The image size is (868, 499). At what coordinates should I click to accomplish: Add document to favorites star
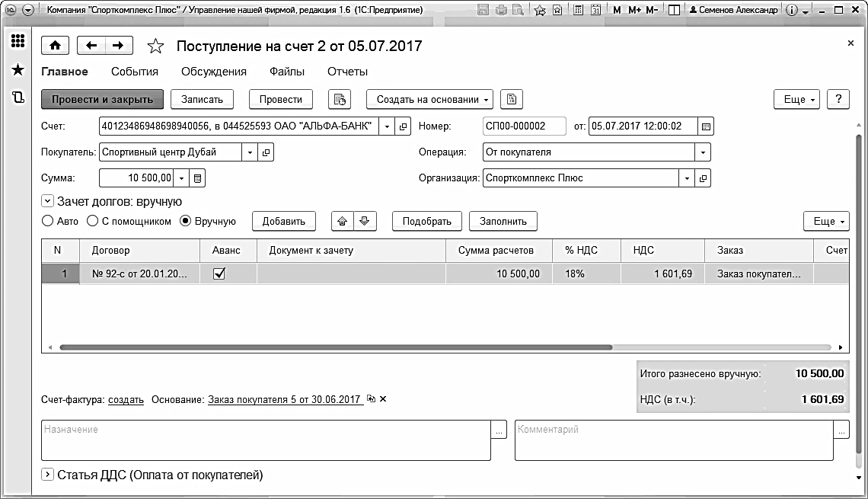click(x=155, y=46)
